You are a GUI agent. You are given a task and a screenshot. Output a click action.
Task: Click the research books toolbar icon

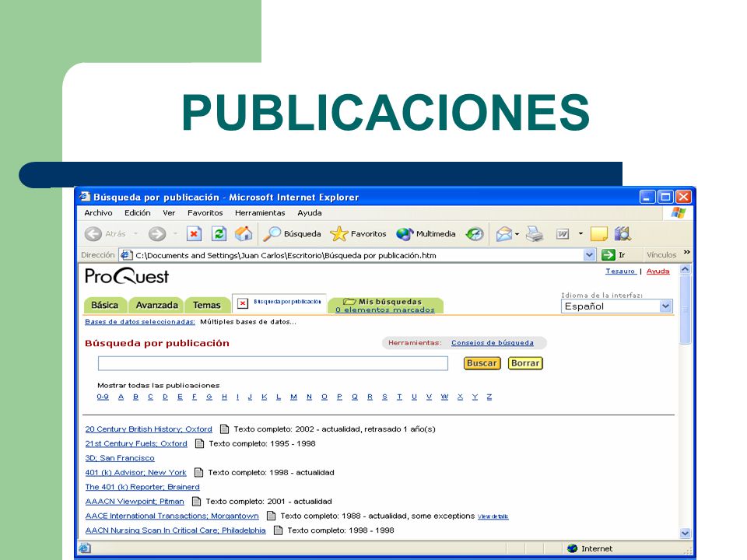tap(622, 234)
